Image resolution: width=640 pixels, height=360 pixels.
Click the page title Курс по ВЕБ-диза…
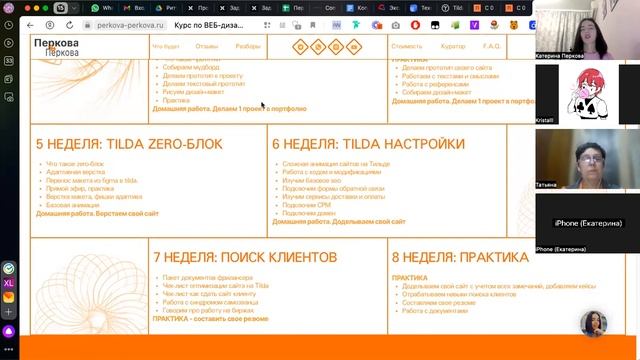[x=209, y=25]
